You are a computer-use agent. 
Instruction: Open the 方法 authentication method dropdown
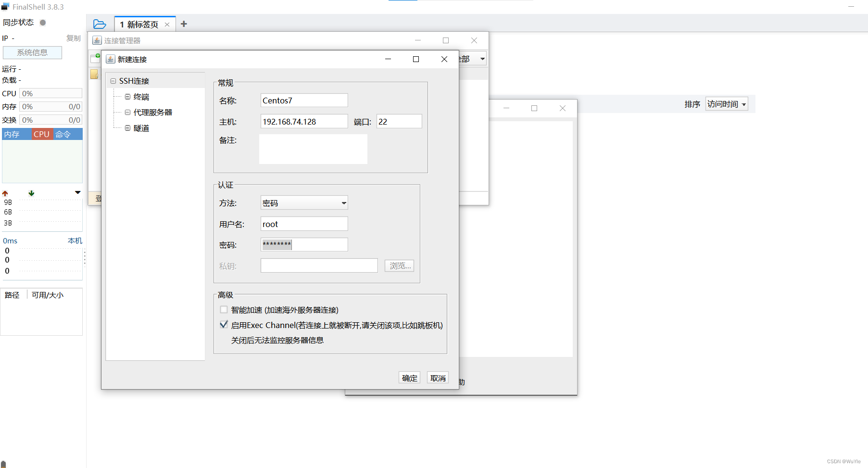click(x=304, y=203)
